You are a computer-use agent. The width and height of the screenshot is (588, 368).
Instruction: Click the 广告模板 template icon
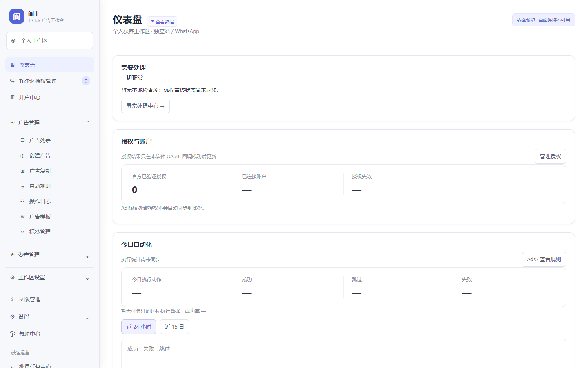tap(22, 217)
